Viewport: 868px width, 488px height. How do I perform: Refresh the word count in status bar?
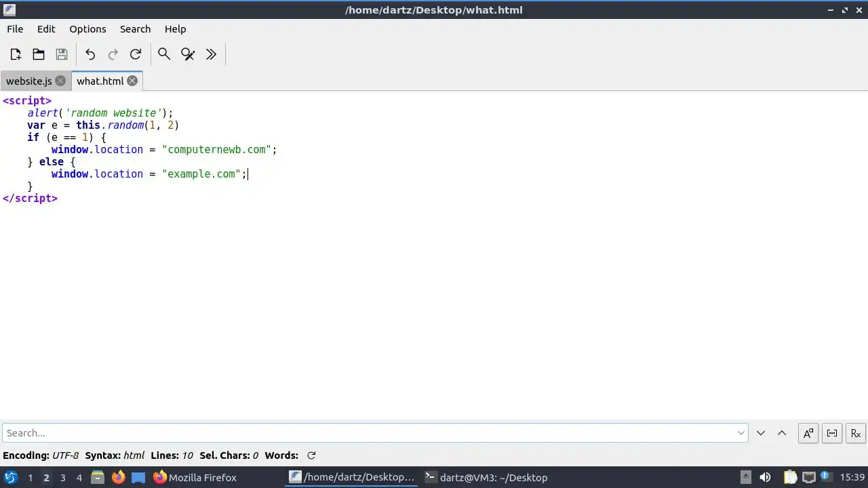[x=311, y=455]
